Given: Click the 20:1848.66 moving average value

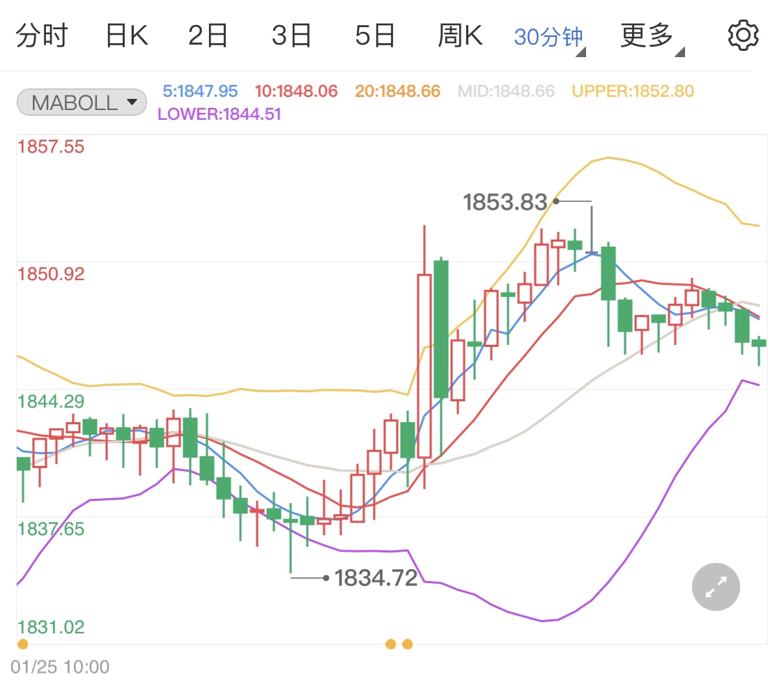Looking at the screenshot, I should tap(397, 91).
